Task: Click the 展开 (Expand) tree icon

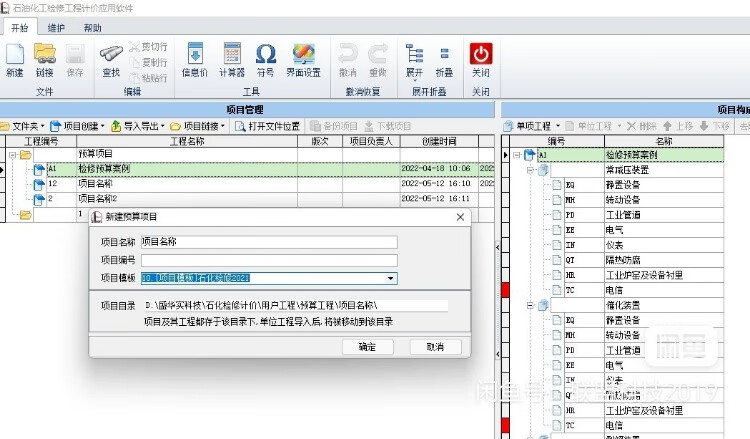Action: click(414, 58)
